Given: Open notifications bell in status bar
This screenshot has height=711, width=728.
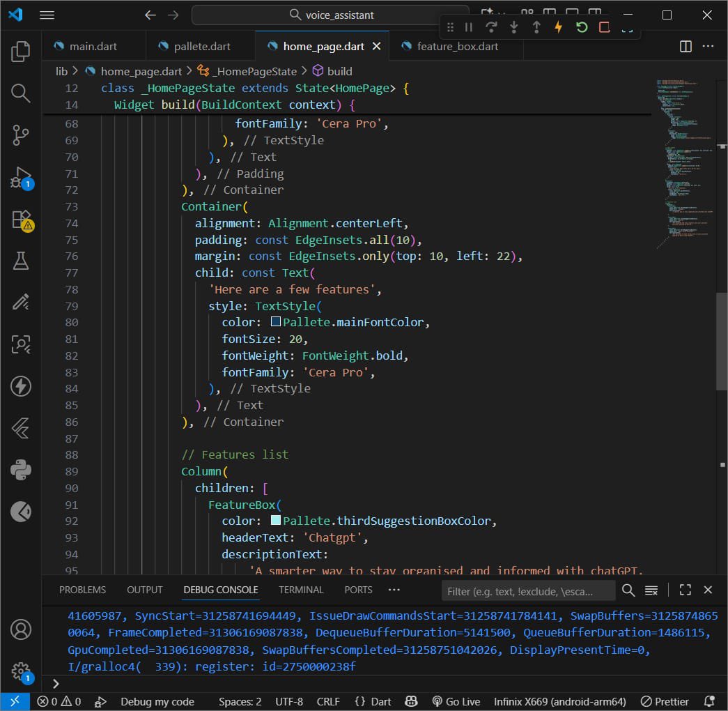Looking at the screenshot, I should pos(709,701).
